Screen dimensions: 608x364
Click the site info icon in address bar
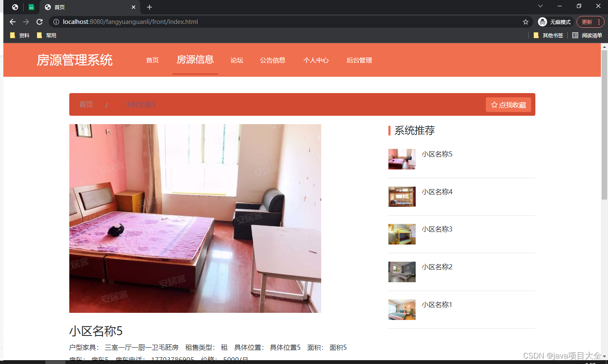pyautogui.click(x=56, y=22)
